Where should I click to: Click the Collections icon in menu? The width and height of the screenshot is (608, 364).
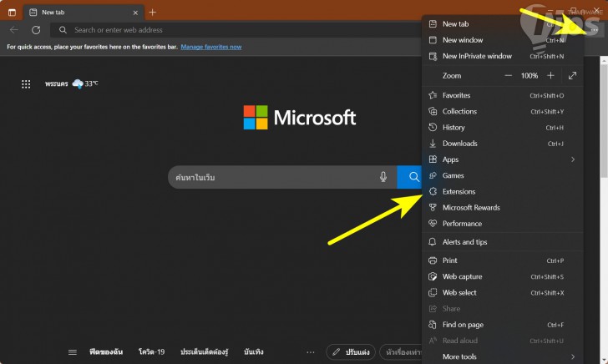[433, 111]
